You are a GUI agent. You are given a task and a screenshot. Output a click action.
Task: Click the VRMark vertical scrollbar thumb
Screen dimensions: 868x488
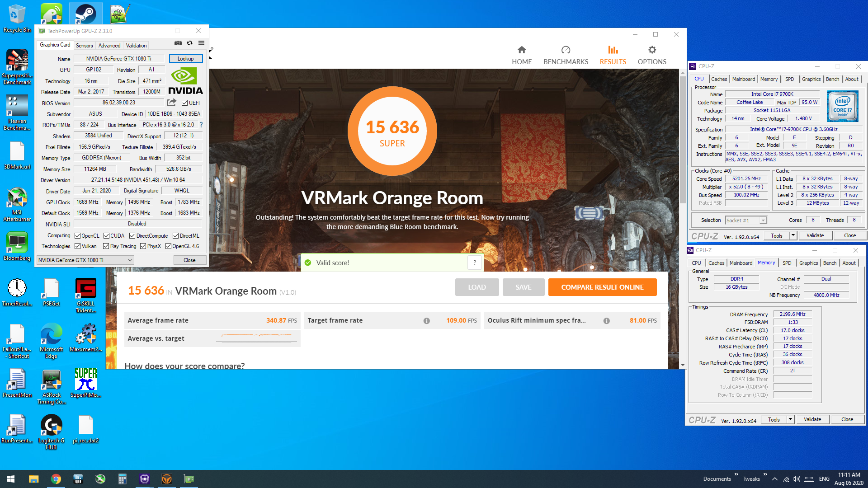tap(683, 140)
